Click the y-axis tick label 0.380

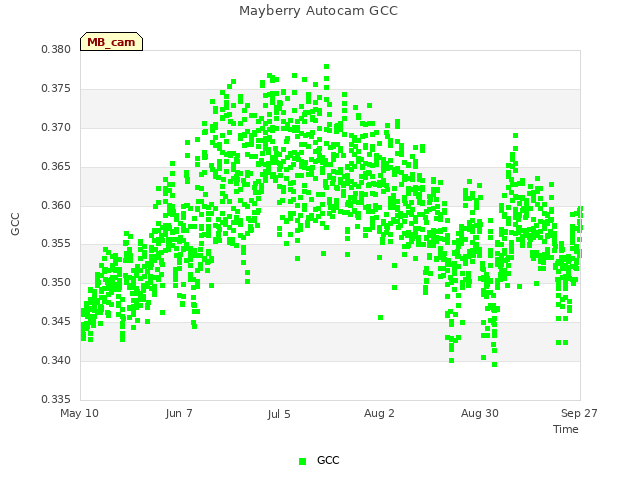pos(56,49)
